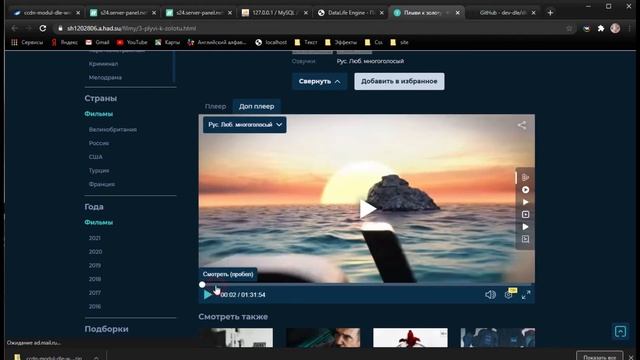Mute the player volume
The image size is (640, 360).
pyautogui.click(x=490, y=294)
